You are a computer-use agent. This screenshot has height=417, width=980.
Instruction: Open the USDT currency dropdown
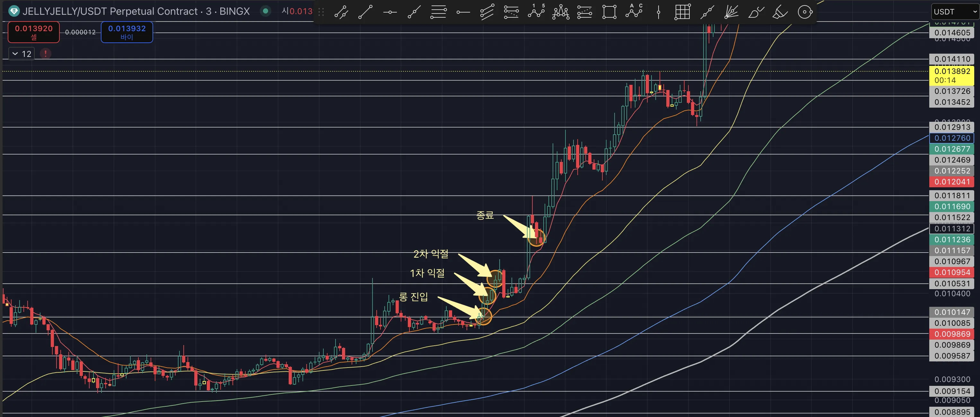point(955,12)
